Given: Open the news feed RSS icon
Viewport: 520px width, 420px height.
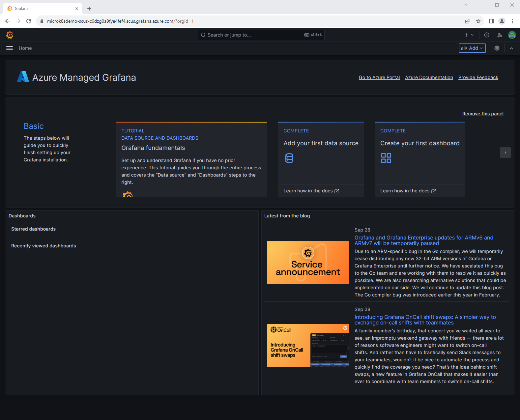Looking at the screenshot, I should (x=500, y=35).
